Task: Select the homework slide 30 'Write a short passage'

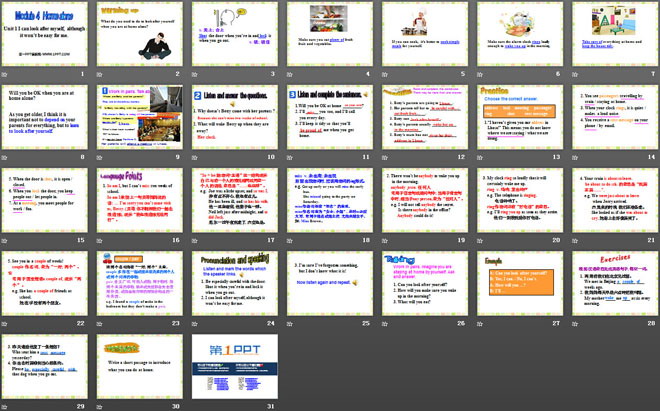Action: (140, 366)
